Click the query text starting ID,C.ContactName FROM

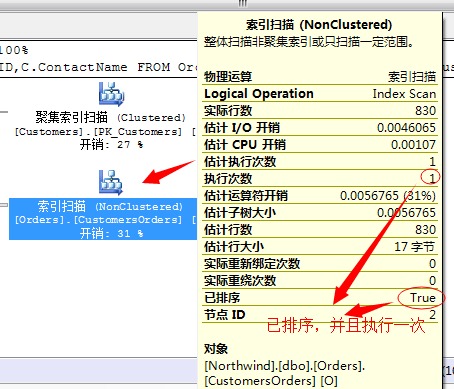(x=98, y=67)
